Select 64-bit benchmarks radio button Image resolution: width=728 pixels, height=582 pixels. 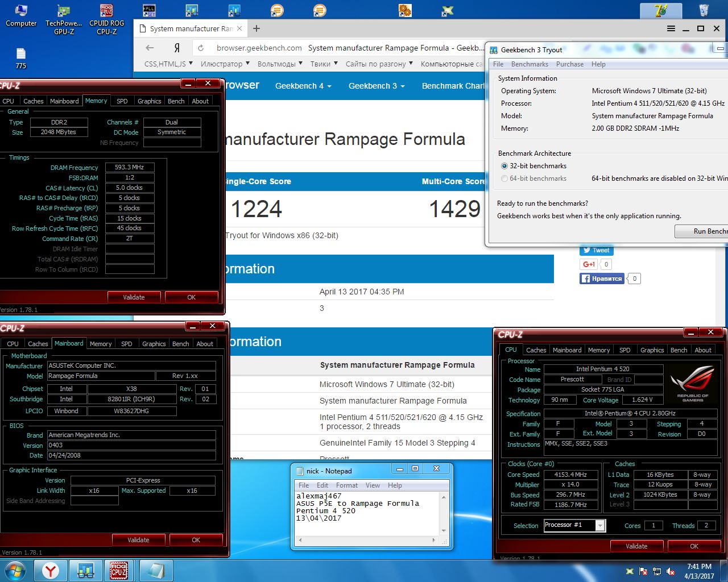pyautogui.click(x=504, y=178)
